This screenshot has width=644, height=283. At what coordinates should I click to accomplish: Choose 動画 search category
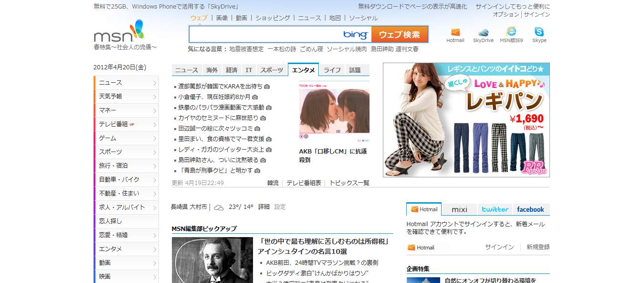click(242, 18)
